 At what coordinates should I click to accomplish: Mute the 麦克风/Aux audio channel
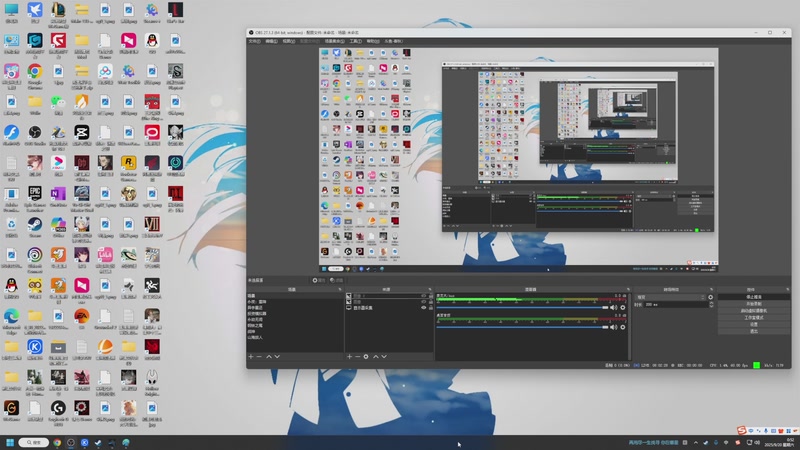click(613, 308)
